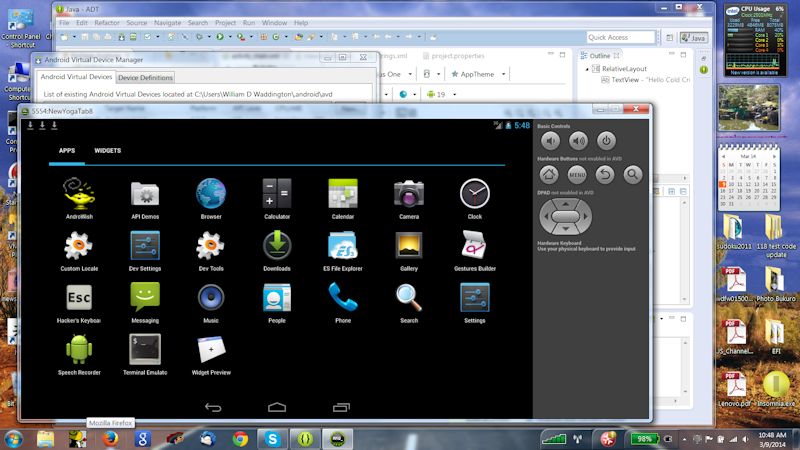Click emulator hardware Home button

point(549,175)
